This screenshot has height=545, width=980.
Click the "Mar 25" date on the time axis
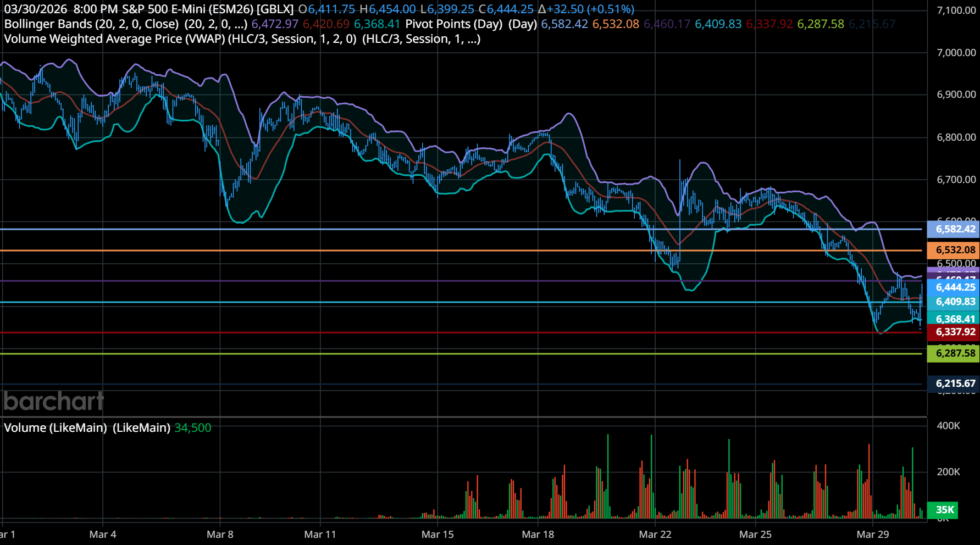click(755, 535)
